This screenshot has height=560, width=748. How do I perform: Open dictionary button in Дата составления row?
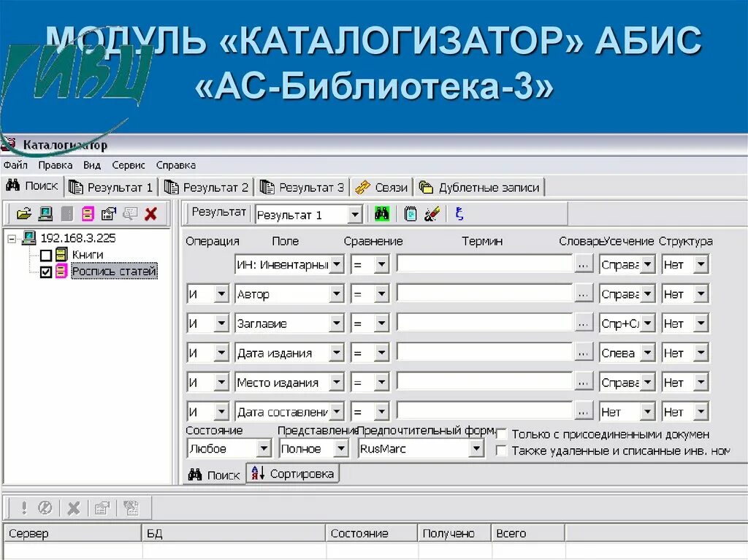pyautogui.click(x=583, y=412)
